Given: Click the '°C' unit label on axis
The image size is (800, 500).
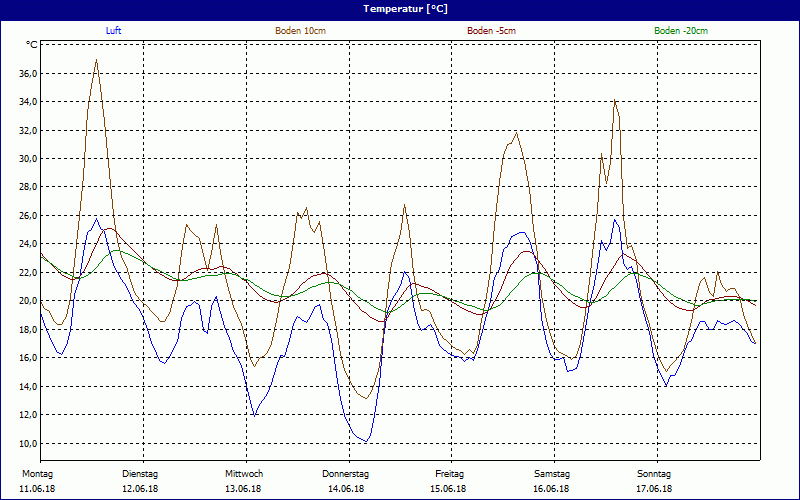Looking at the screenshot, I should [x=32, y=45].
